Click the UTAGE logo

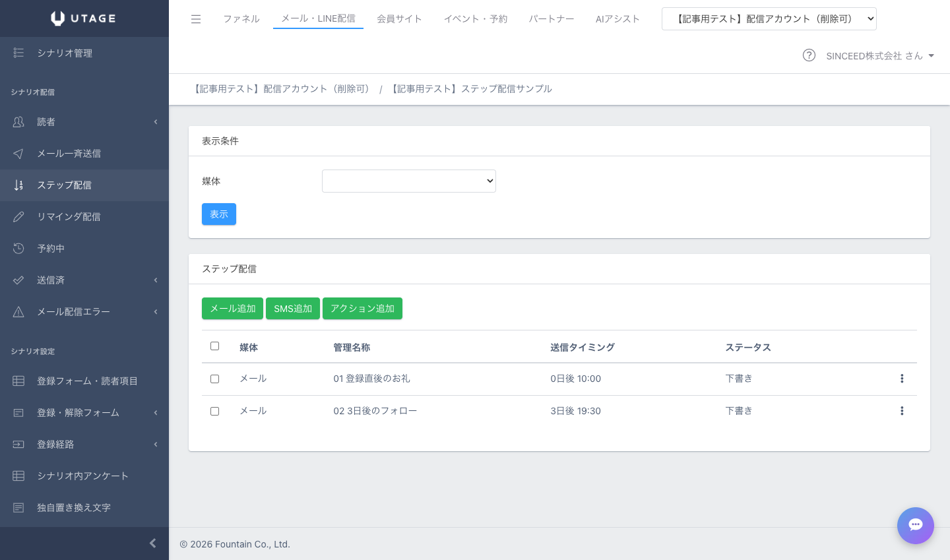[84, 18]
